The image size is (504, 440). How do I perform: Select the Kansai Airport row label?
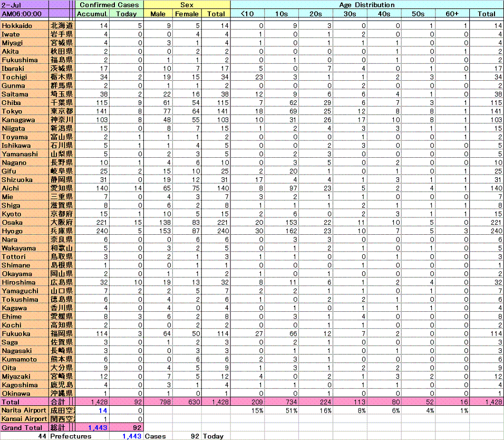[24, 419]
